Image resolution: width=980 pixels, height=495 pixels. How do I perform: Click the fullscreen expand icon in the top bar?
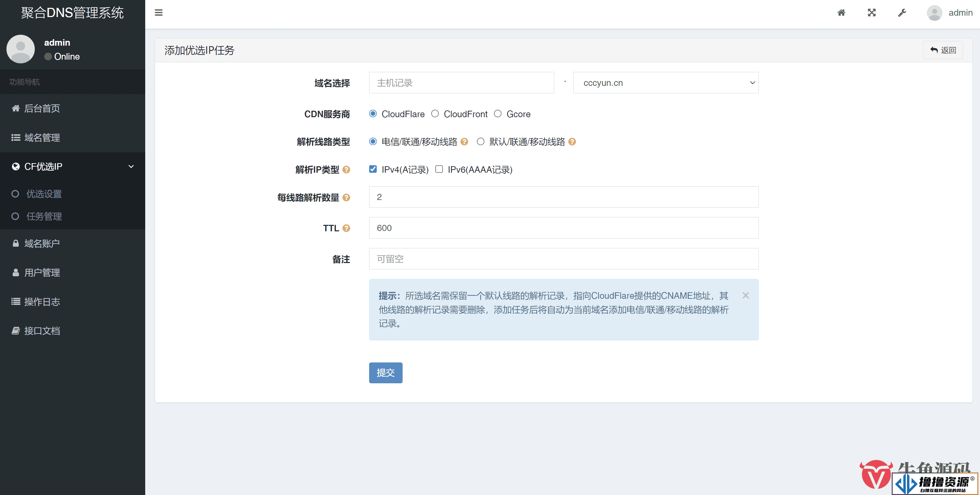(x=872, y=13)
